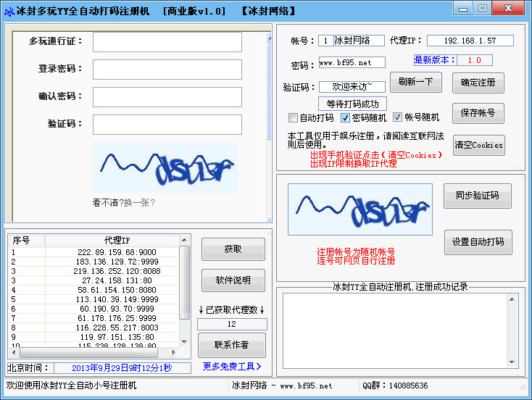532x400 pixels.
Task: Click status bar QQ群:140885636 text
Action: (395, 386)
